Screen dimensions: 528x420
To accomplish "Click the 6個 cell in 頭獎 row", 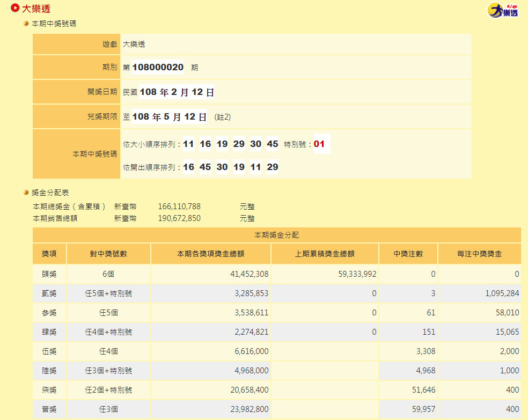I will (108, 274).
